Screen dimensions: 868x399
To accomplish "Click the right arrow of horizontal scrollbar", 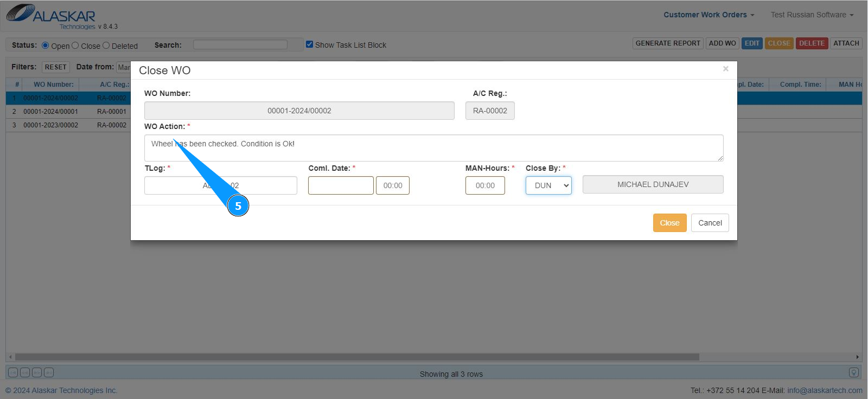I will point(858,357).
